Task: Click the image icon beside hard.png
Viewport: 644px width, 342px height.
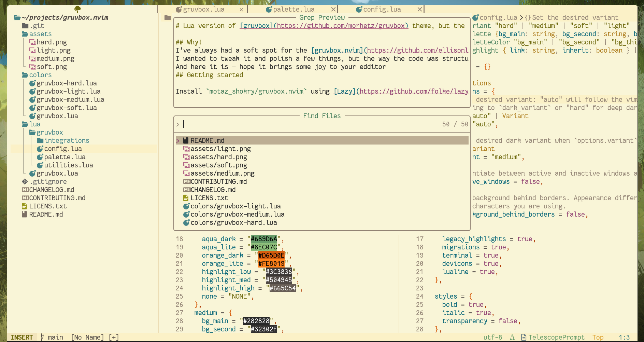Action: [32, 42]
